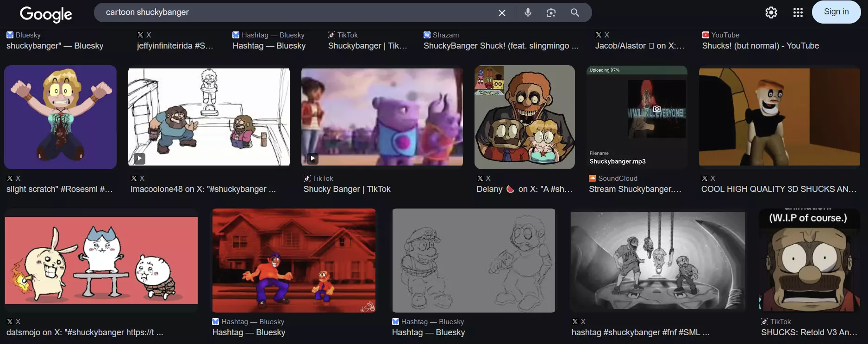
Task: Click Bluesky icon under gray sketch thumbnail
Action: pyautogui.click(x=395, y=321)
